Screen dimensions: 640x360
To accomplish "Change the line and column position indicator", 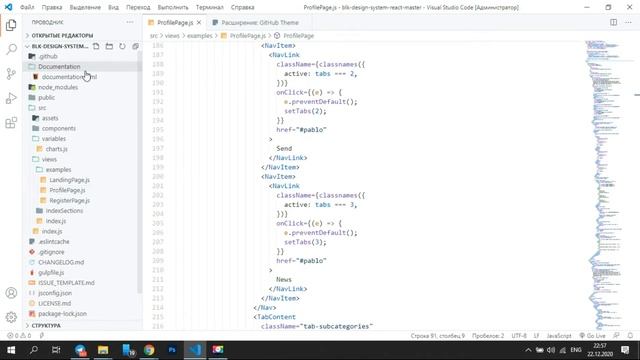I will (438, 336).
